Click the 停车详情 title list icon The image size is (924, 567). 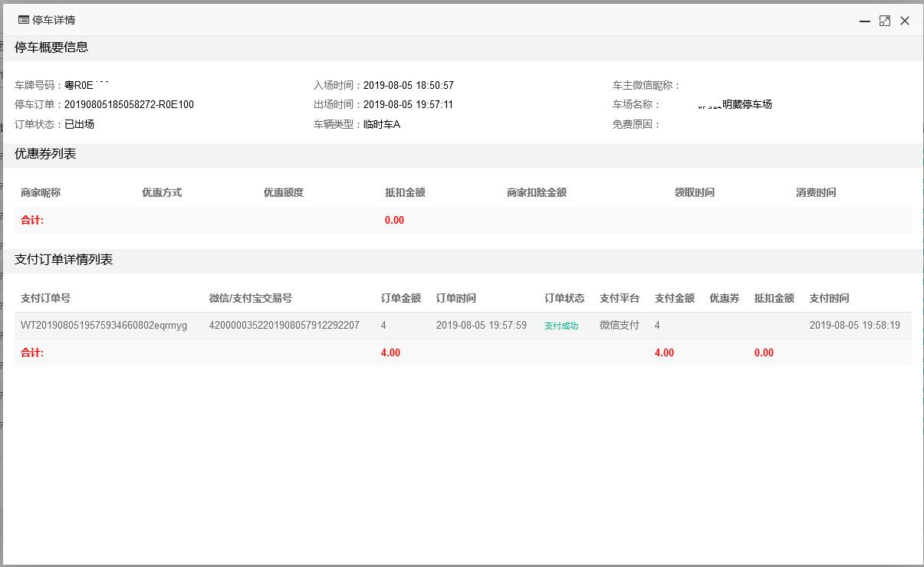tap(23, 20)
